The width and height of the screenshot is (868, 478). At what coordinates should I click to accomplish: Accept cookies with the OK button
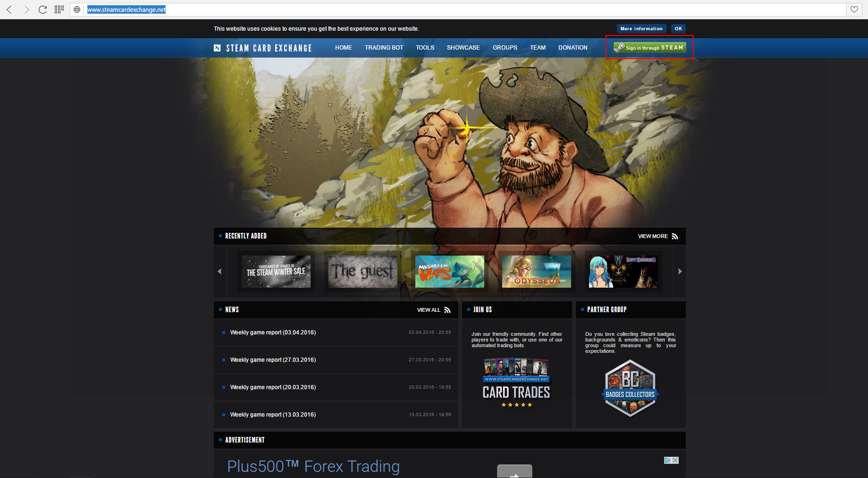(x=678, y=29)
